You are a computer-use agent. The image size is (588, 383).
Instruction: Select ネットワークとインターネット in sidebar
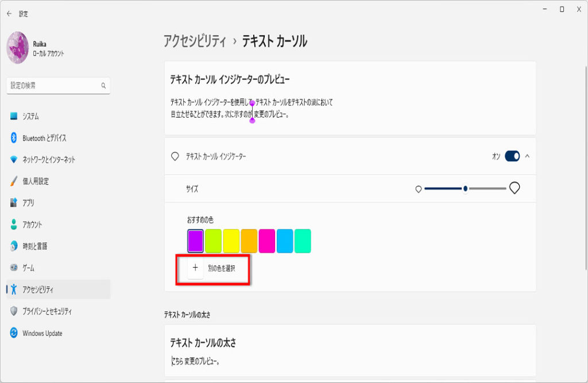click(48, 160)
